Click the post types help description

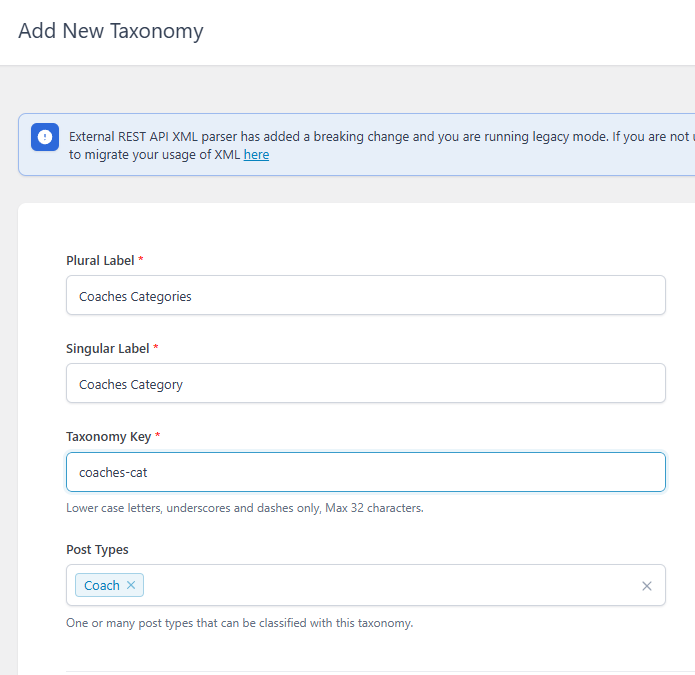[239, 623]
